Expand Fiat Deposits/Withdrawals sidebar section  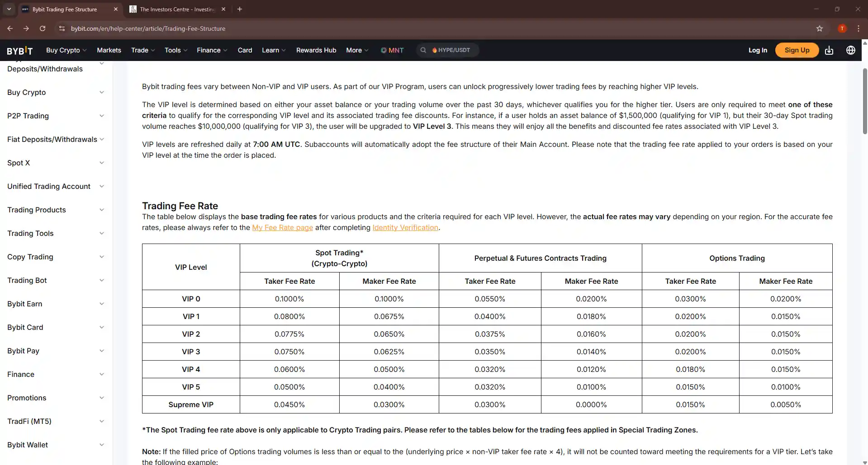coord(56,139)
